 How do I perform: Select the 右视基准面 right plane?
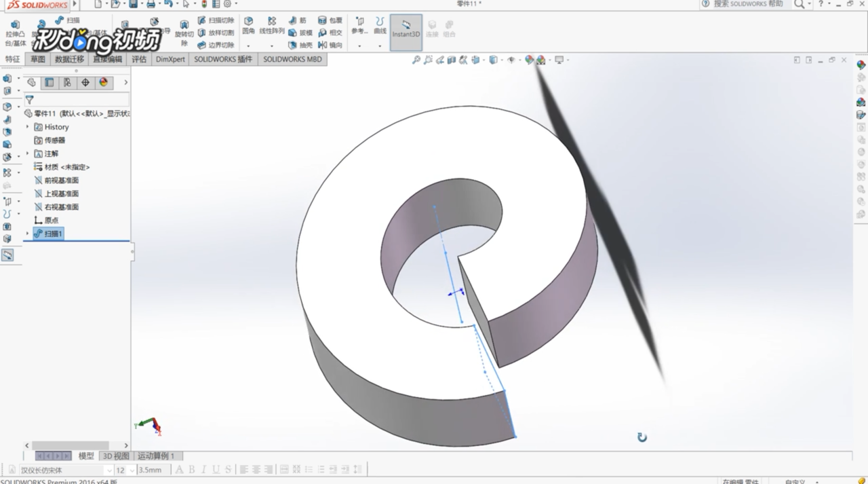pyautogui.click(x=56, y=207)
